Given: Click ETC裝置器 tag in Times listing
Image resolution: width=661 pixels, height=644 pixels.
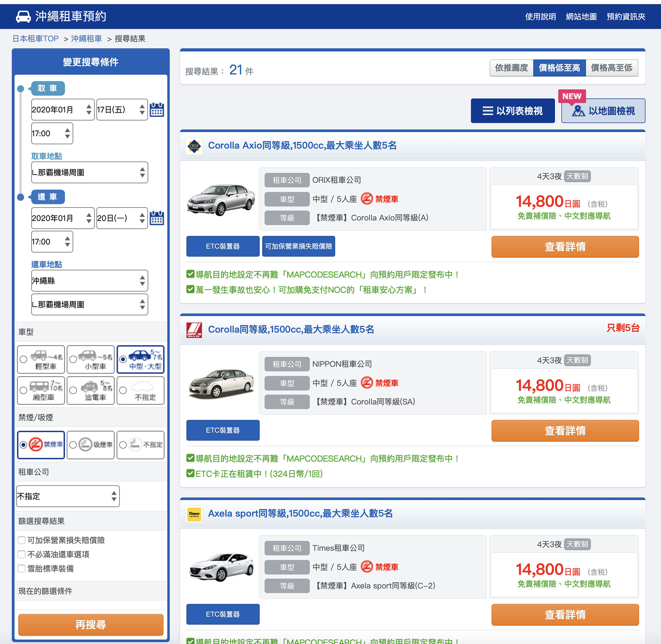Looking at the screenshot, I should 223,614.
